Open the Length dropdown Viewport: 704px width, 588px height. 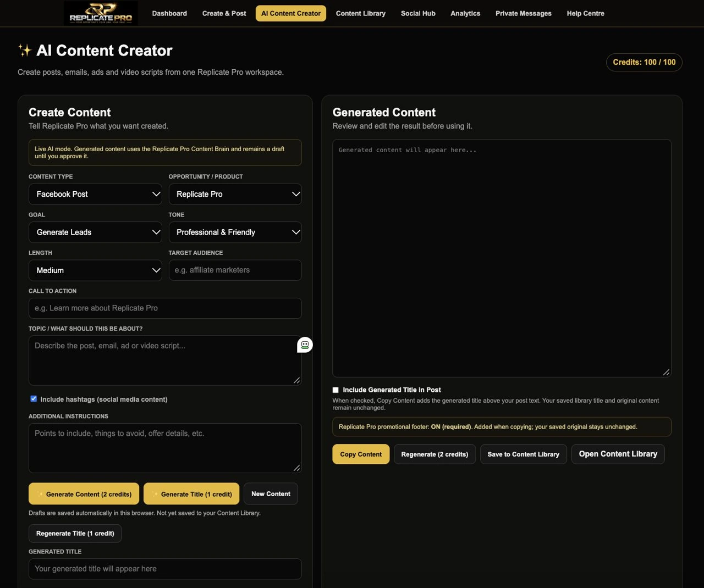95,270
